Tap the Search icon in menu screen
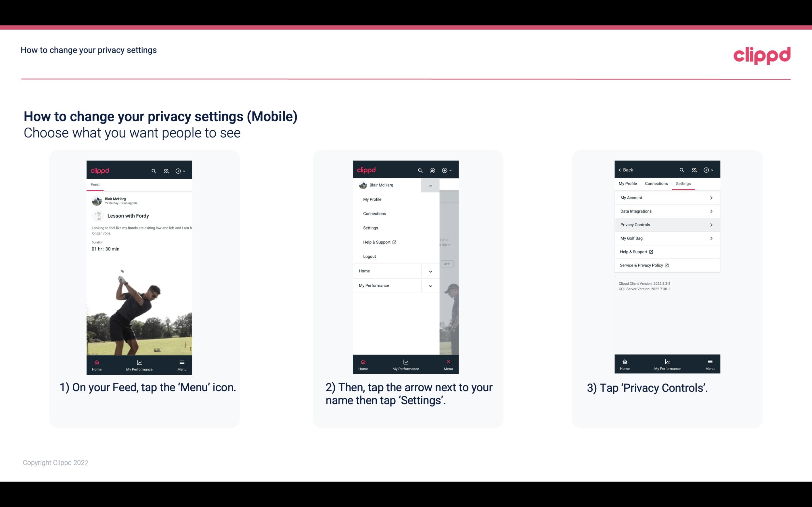Image resolution: width=812 pixels, height=507 pixels. [x=420, y=170]
